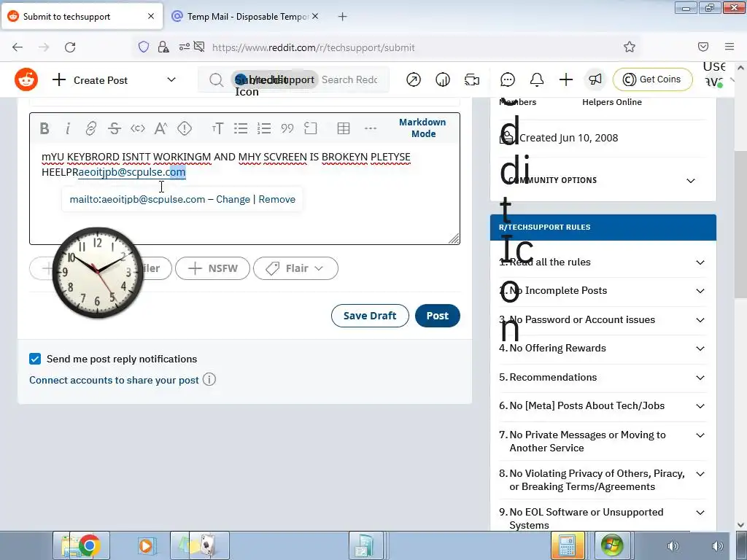
Task: Toggle the NSFW tag on the post
Action: 212,268
